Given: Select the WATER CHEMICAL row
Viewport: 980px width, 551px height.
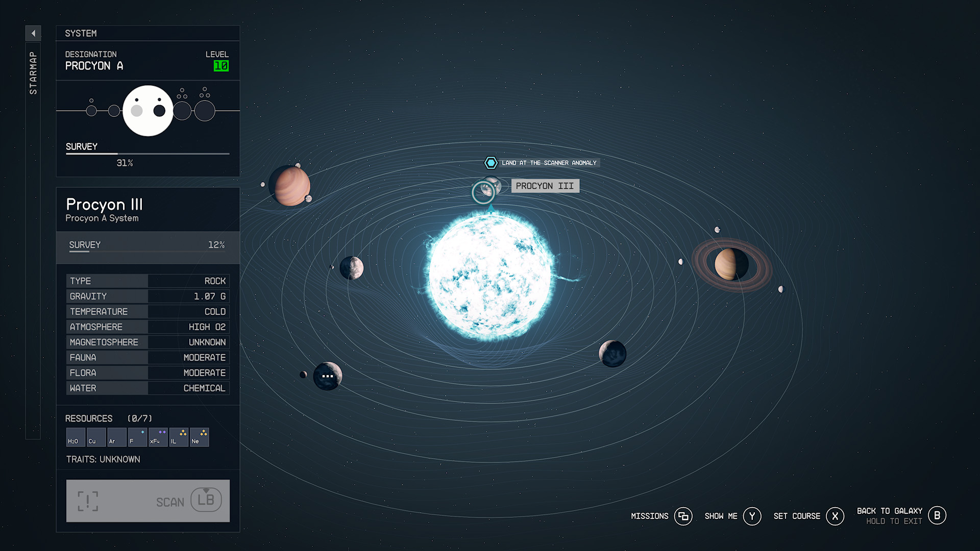Looking at the screenshot, I should tap(148, 388).
